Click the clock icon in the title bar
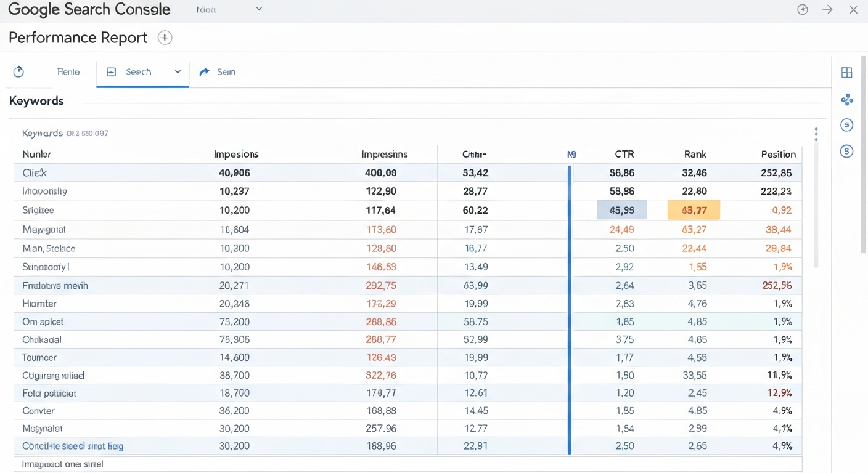The image size is (868, 473). (802, 9)
